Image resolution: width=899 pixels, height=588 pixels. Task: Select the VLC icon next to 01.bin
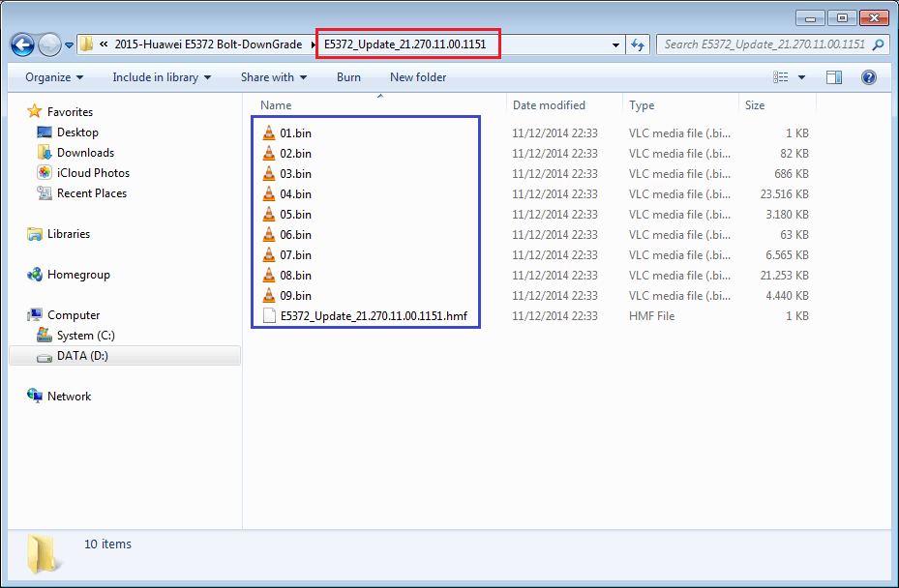click(x=268, y=132)
